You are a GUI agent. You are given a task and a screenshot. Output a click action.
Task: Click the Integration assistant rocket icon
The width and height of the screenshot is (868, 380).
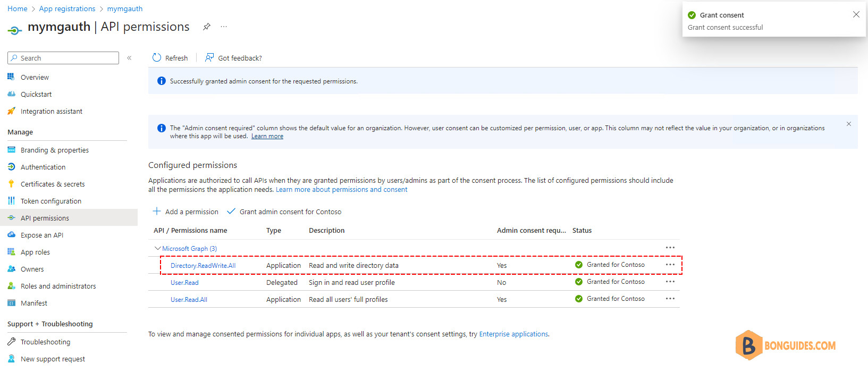tap(11, 111)
